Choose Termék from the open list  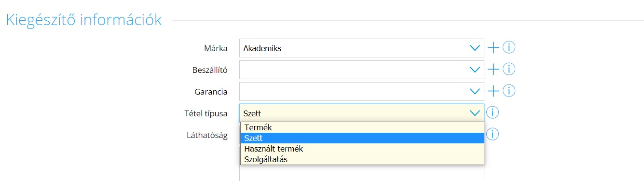click(x=362, y=127)
